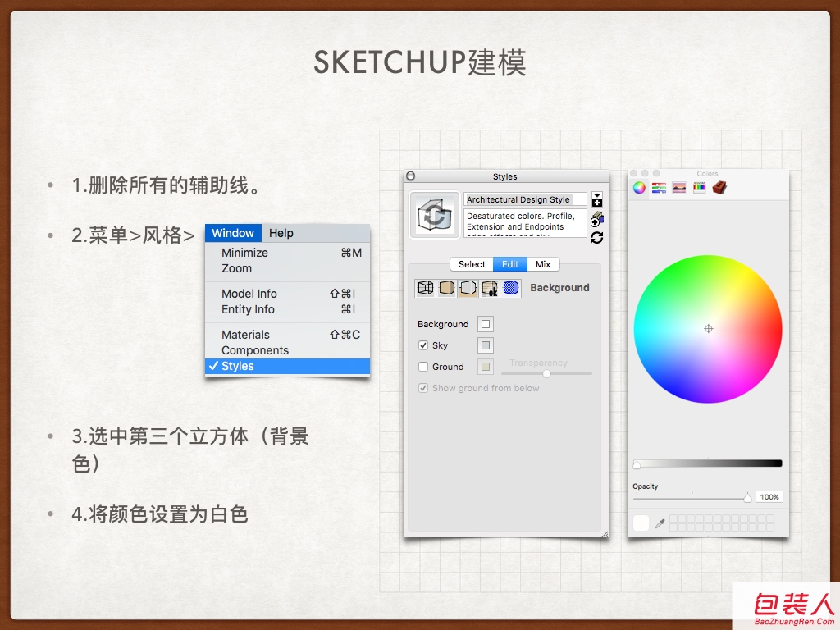Switch to the Mix tab
The width and height of the screenshot is (840, 630).
pos(543,264)
